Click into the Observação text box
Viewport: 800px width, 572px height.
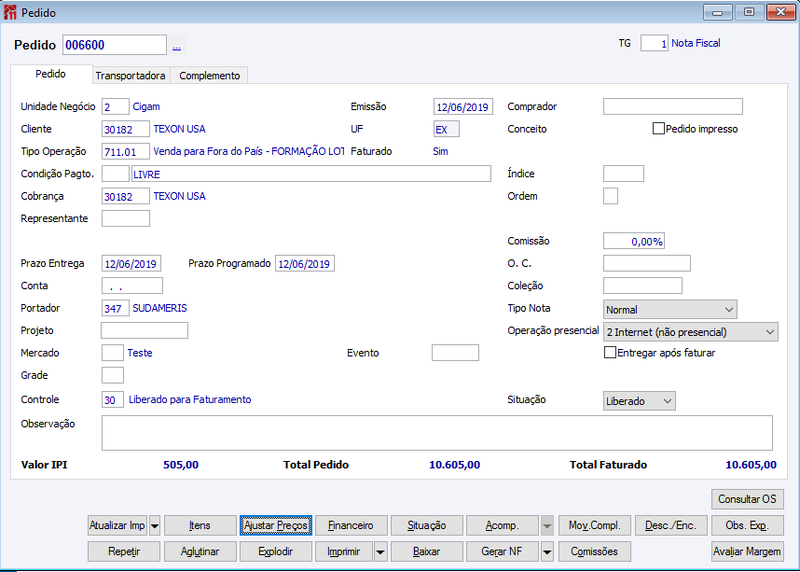click(x=437, y=433)
